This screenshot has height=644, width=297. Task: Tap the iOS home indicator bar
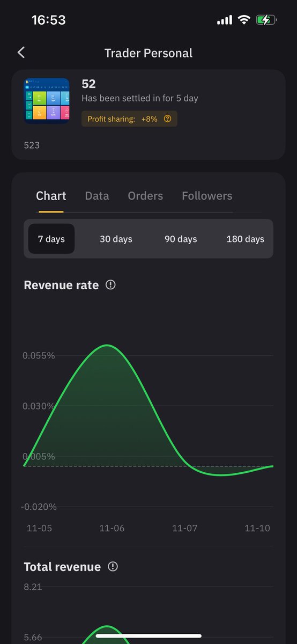148,636
